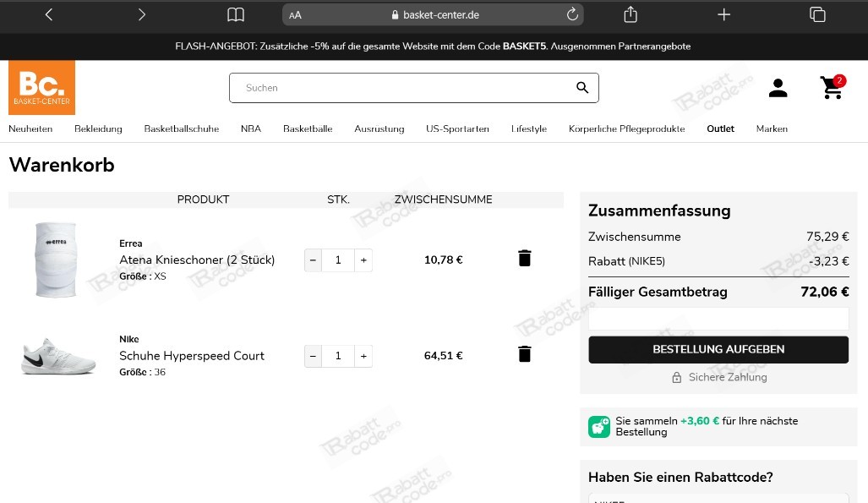Click the green piggy bank rewards icon
868x503 pixels.
click(x=599, y=427)
